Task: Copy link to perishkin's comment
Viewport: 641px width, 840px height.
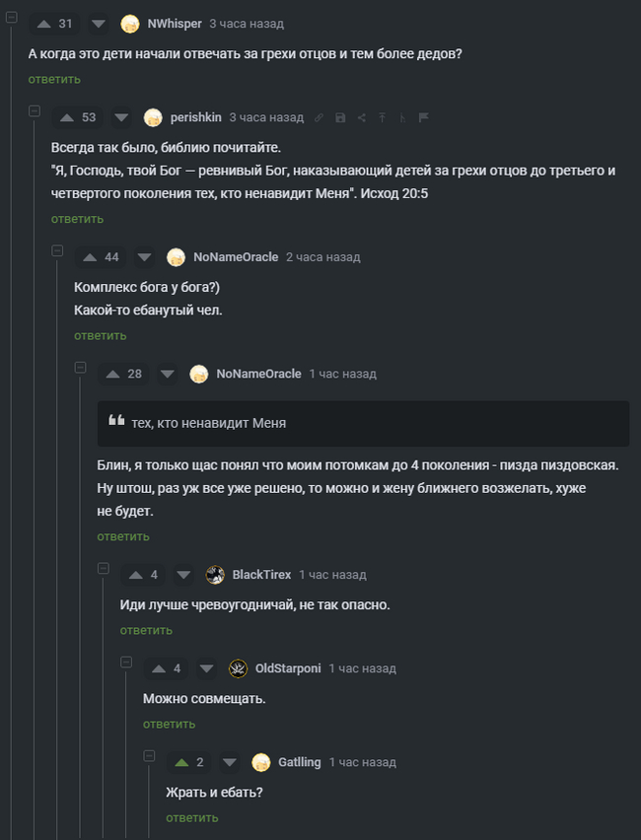Action: point(319,116)
